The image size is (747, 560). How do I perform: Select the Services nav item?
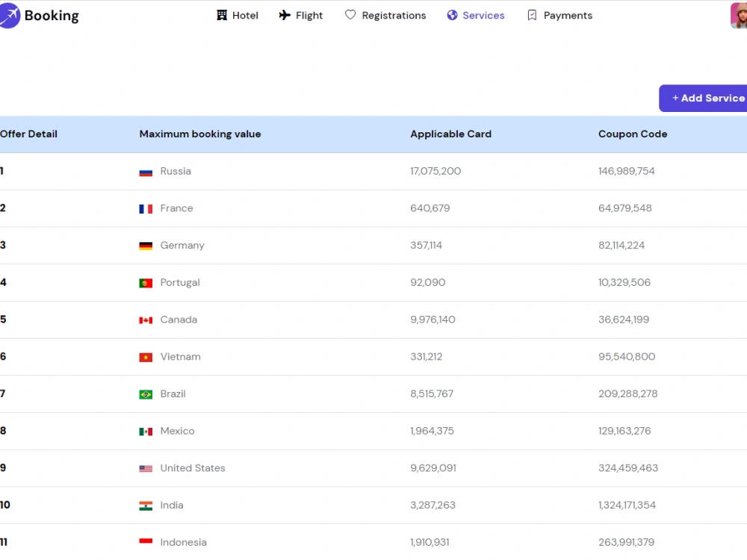[x=475, y=15]
